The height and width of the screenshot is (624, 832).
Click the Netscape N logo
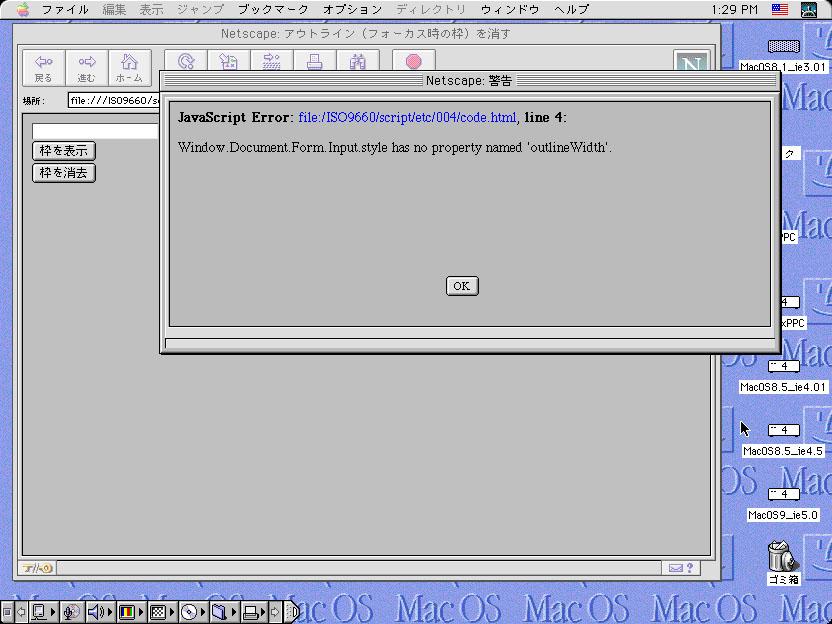pyautogui.click(x=691, y=61)
